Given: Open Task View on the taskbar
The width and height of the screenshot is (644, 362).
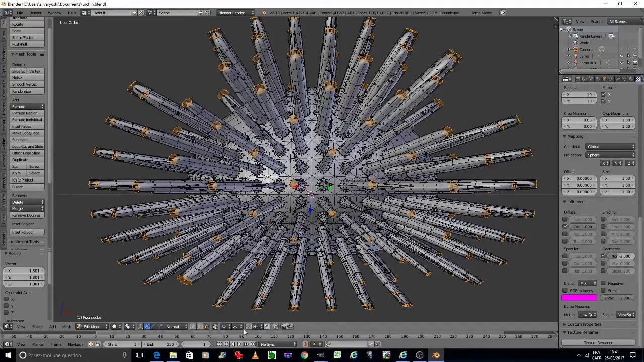Looking at the screenshot, I should point(140,355).
